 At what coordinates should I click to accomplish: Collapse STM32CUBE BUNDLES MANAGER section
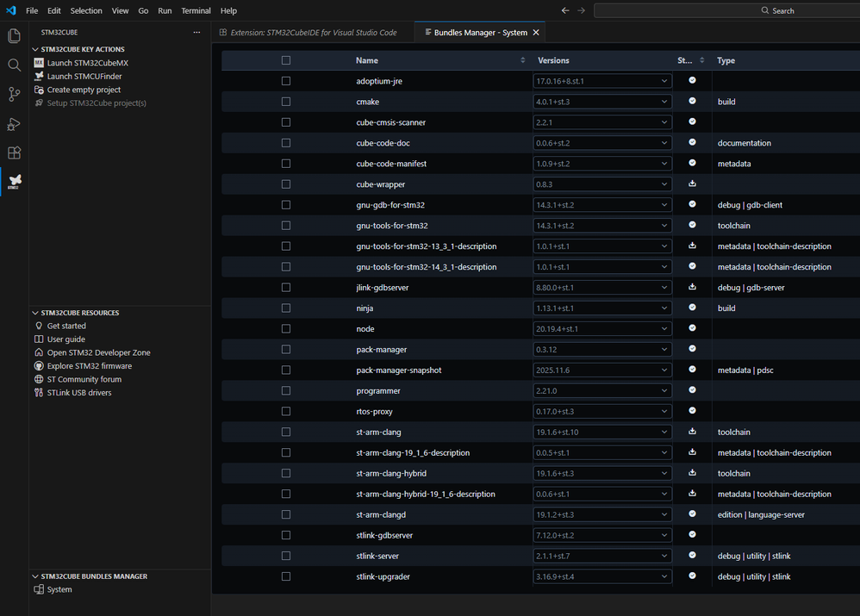pos(94,576)
